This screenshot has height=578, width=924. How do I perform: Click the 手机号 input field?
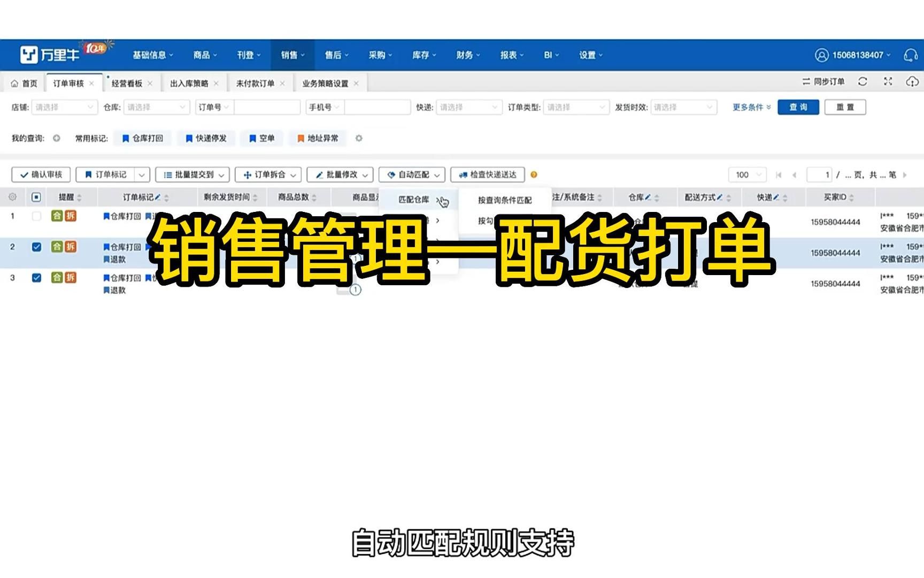[x=378, y=107]
